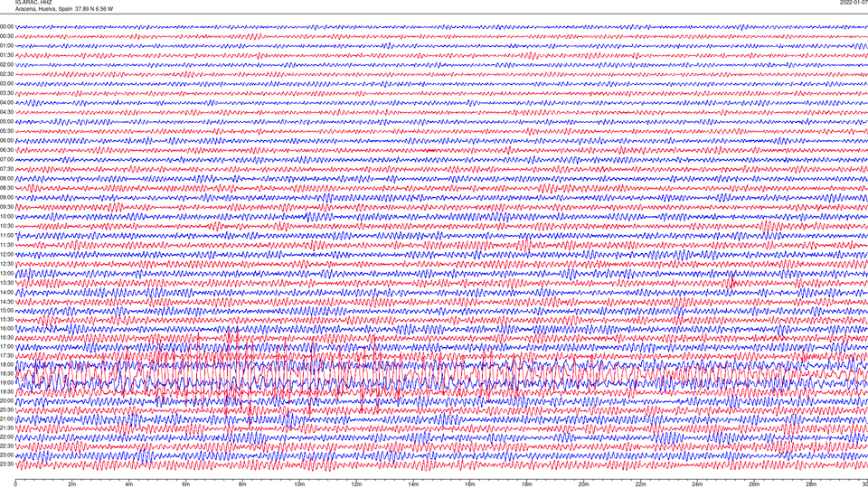Click the 18m tick label on time axis
The height and width of the screenshot is (488, 868).
coord(526,484)
